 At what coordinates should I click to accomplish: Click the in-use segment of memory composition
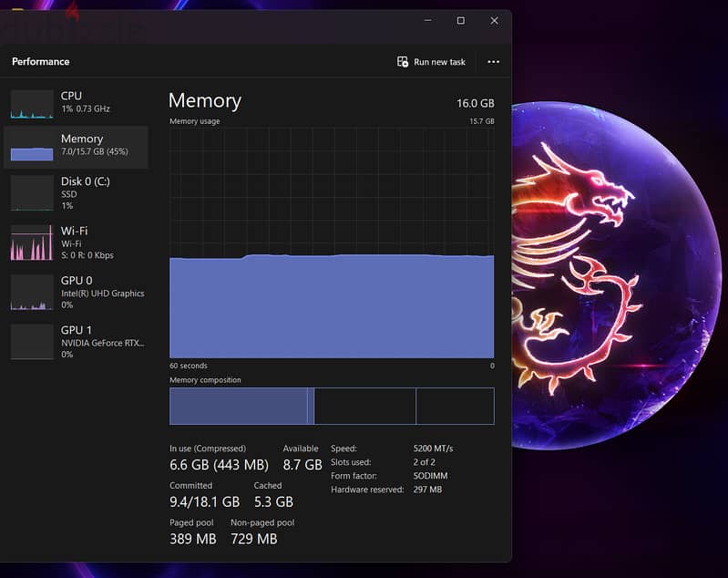coord(238,406)
